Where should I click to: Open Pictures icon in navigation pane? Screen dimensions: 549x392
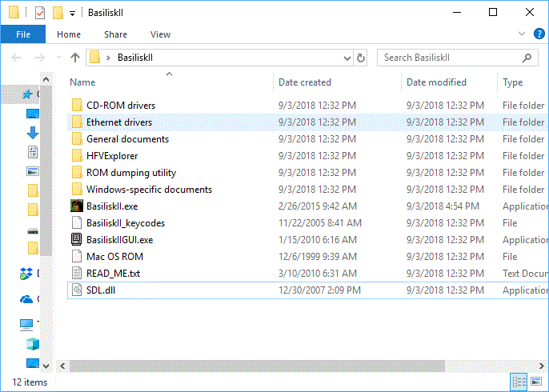coord(33,171)
